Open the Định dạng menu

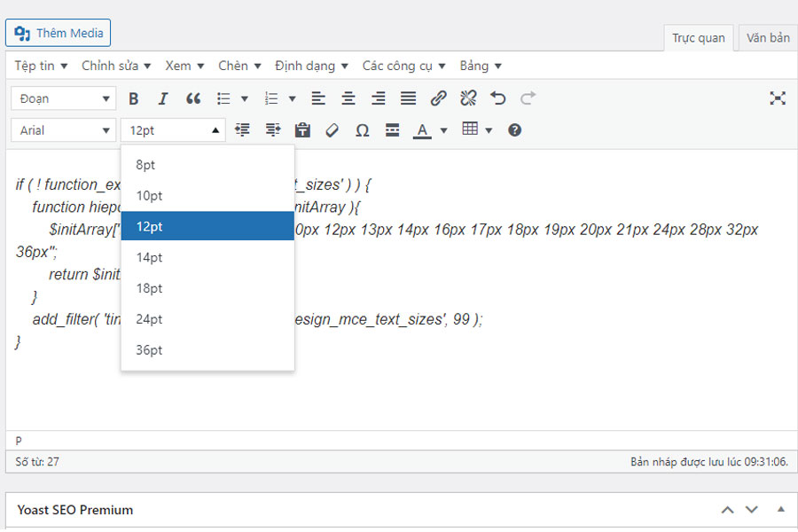(311, 66)
